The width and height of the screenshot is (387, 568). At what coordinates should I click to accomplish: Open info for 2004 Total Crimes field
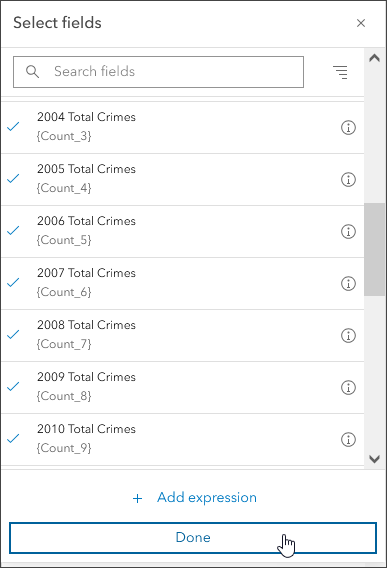348,128
